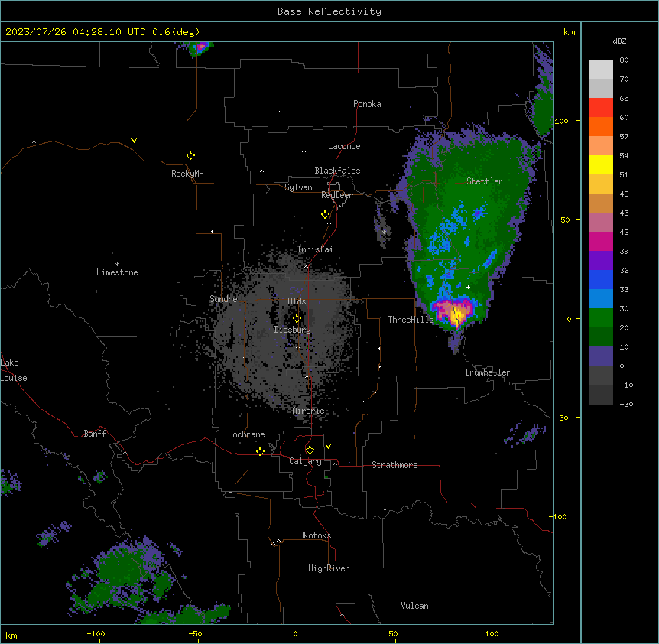The height and width of the screenshot is (644, 659).
Task: Click the Drumheller label
Action: 488,372
